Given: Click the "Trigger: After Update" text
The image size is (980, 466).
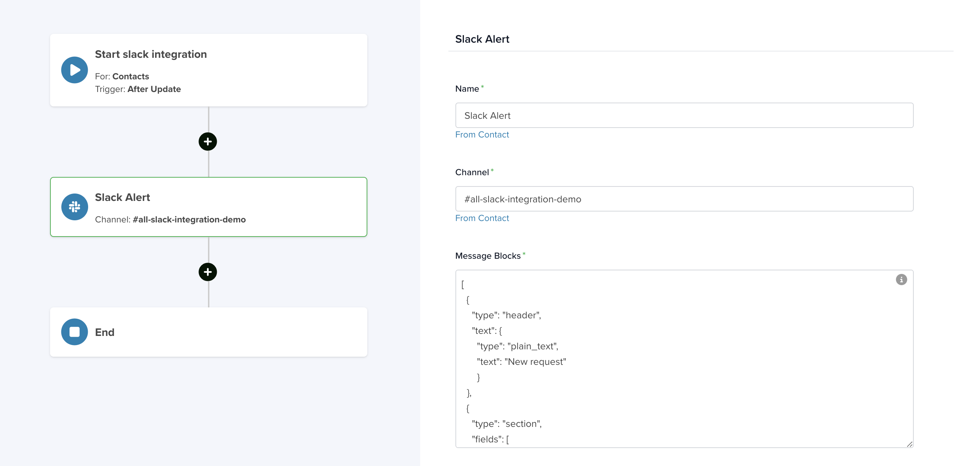Looking at the screenshot, I should click(x=138, y=89).
